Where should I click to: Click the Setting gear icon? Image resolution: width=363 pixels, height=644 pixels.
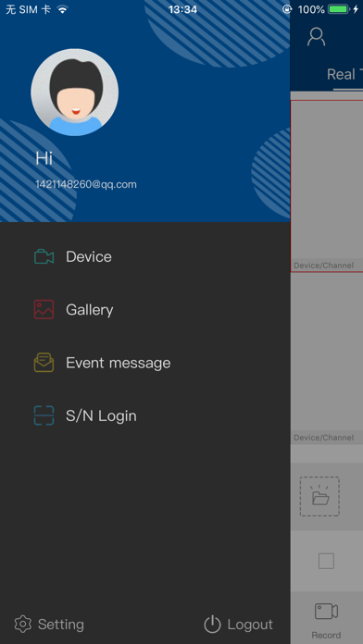[x=22, y=625]
